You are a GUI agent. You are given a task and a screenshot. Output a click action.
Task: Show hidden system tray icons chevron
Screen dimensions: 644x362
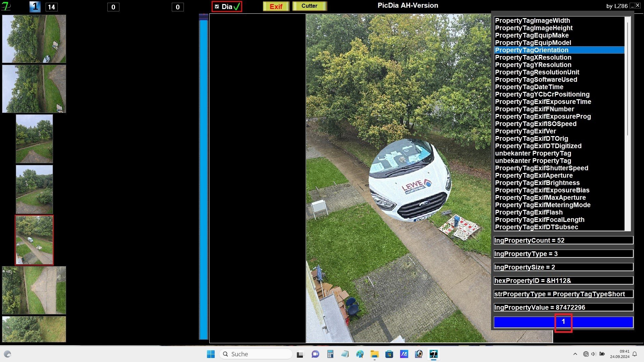[x=575, y=354]
